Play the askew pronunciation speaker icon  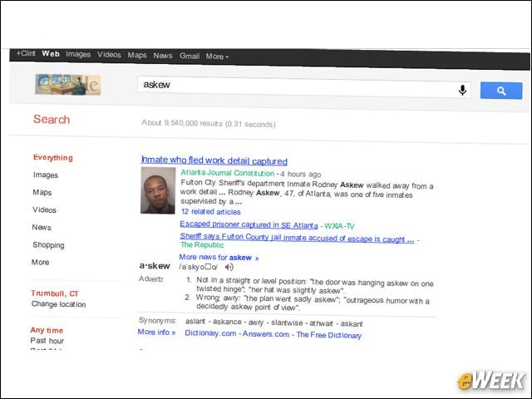coord(229,267)
